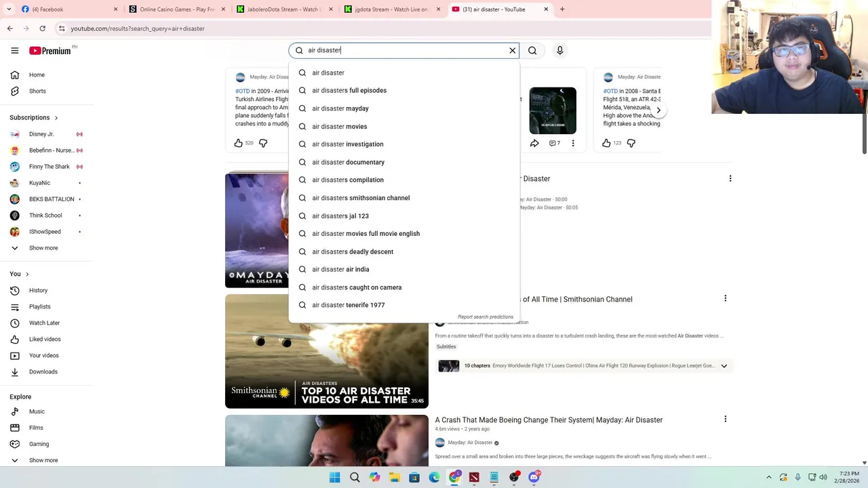Expand the 10 chapters dropdown
Viewport: 868px width, 488px height.
click(x=724, y=366)
